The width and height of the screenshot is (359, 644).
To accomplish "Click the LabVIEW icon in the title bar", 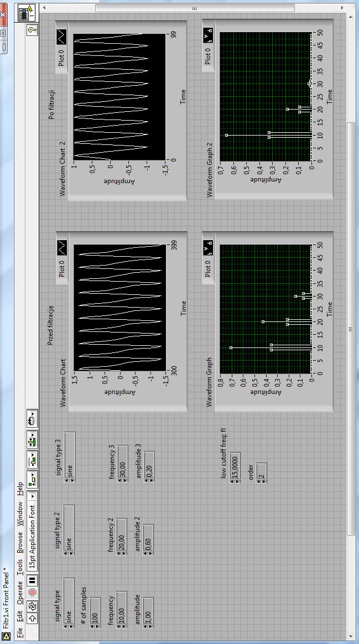I will pyautogui.click(x=6, y=636).
